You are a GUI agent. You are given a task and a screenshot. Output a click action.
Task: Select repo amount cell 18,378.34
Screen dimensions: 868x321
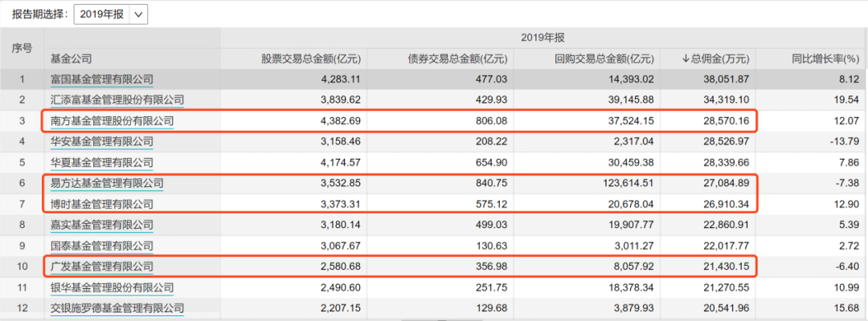(629, 288)
